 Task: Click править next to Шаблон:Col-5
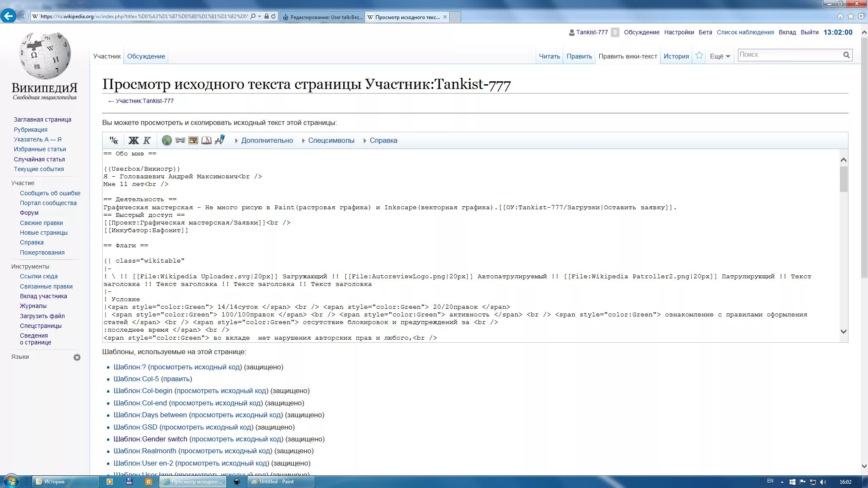176,379
